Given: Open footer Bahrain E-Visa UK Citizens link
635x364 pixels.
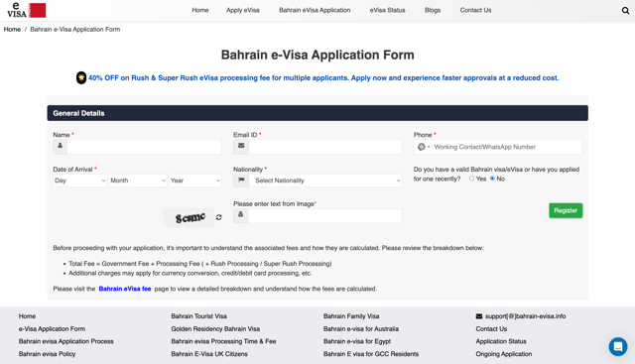Looking at the screenshot, I should [209, 354].
